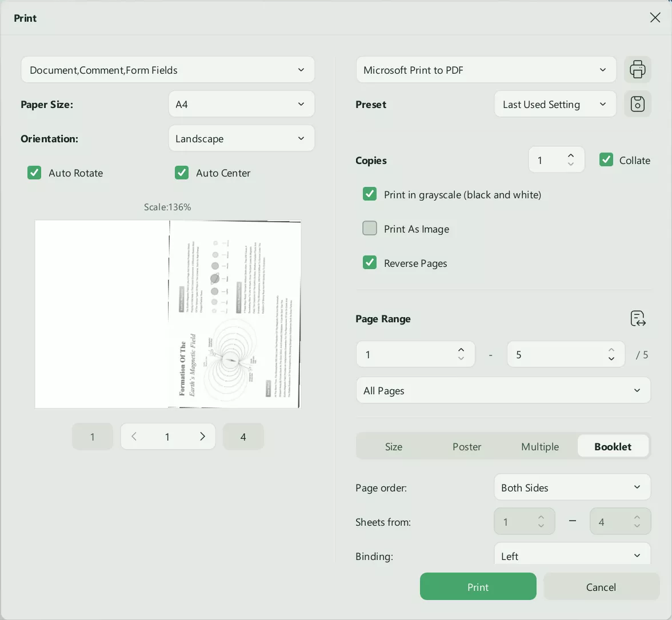
Task: Disable Auto Rotate
Action: [34, 173]
